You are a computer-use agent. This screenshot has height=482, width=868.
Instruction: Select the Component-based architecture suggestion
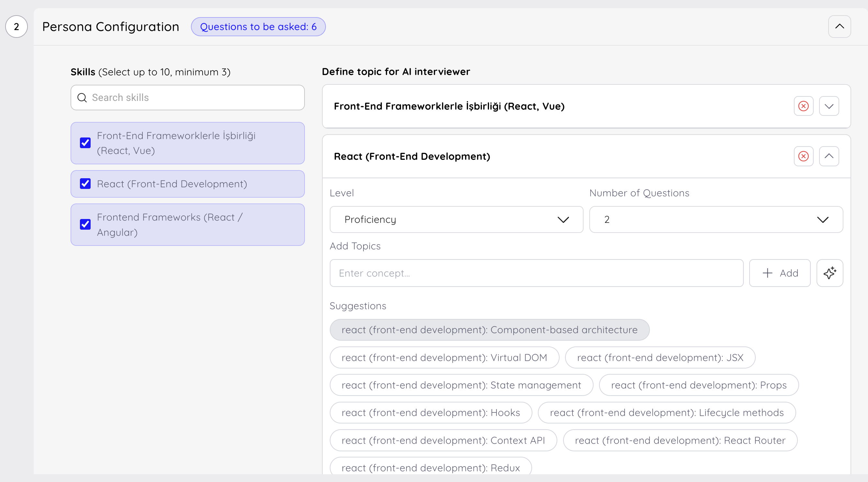click(490, 330)
